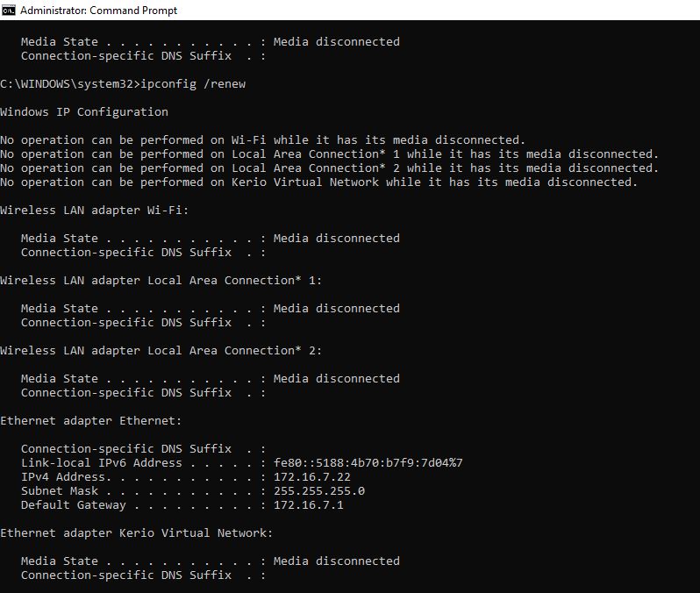Click the IPv4 address 172.16.7.22
The image size is (700, 593).
tap(312, 477)
